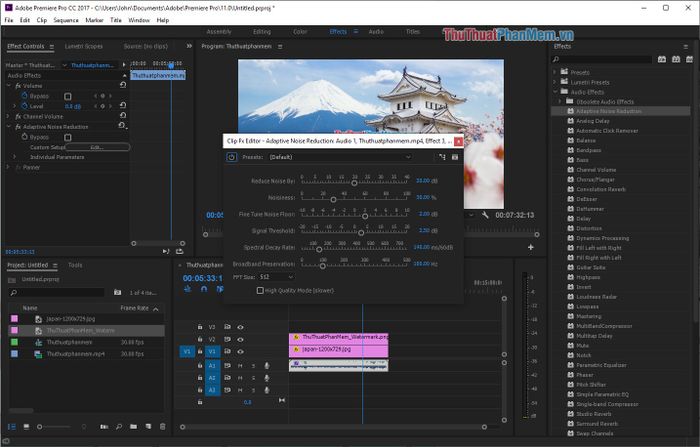Screen dimensions: 700x447
Task: Toggle V2 track output eye
Action: tap(240, 339)
